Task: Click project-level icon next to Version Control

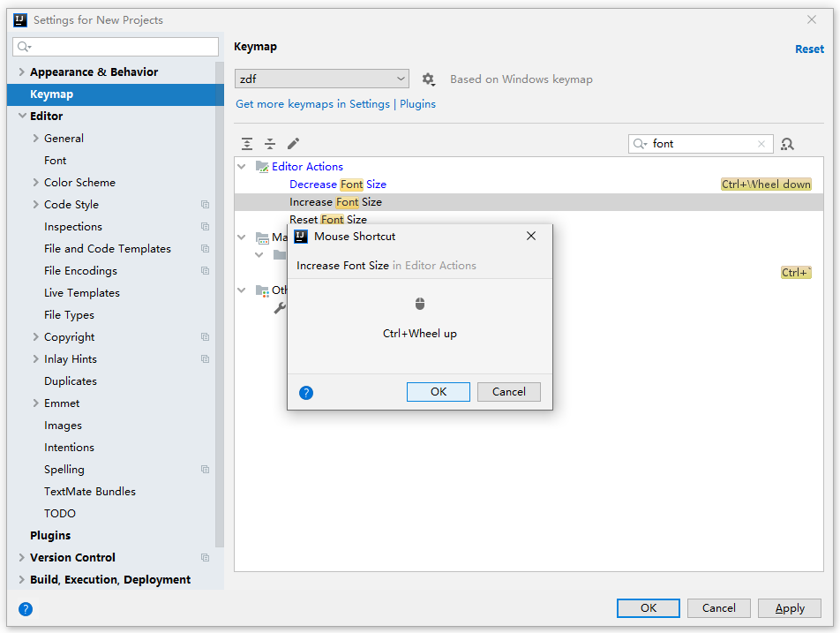Action: pos(206,557)
